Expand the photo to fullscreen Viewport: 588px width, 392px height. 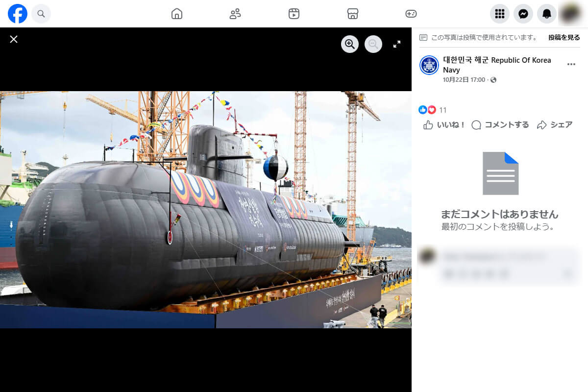397,44
